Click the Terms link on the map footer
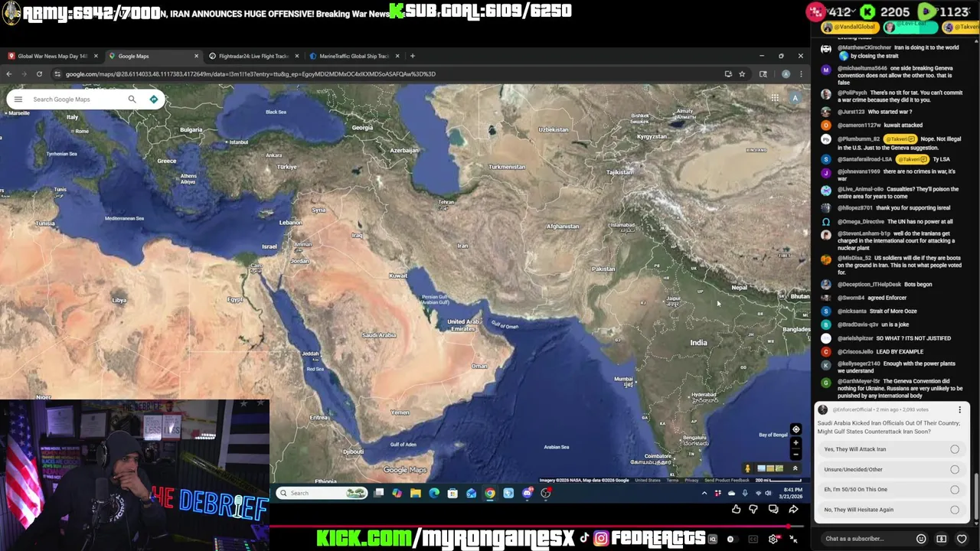The image size is (980, 551). (x=672, y=480)
